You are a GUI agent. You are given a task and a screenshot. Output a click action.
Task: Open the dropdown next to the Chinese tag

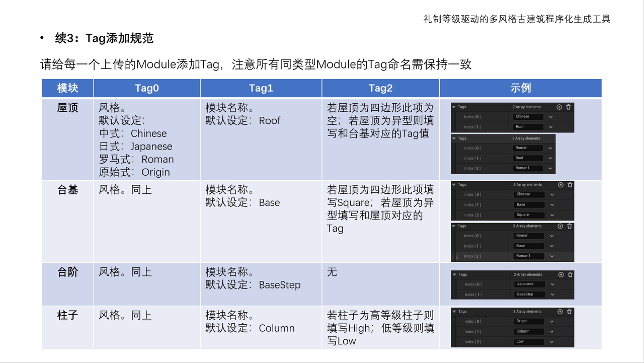(x=551, y=117)
